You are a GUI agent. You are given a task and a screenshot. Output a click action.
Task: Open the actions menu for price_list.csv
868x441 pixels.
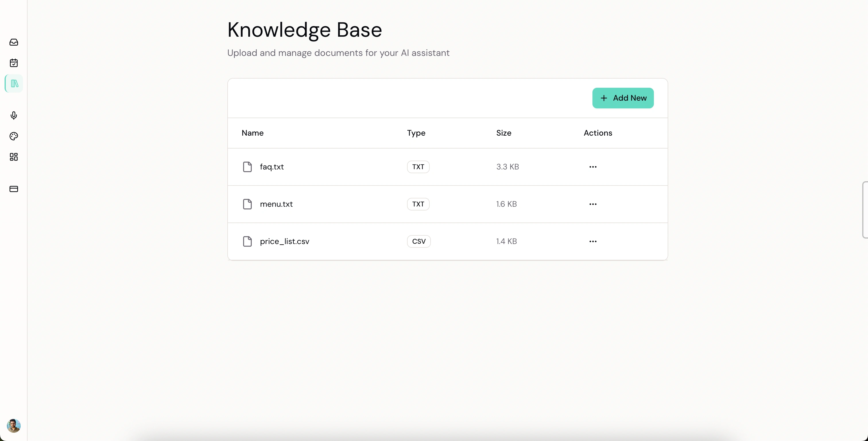click(x=593, y=241)
